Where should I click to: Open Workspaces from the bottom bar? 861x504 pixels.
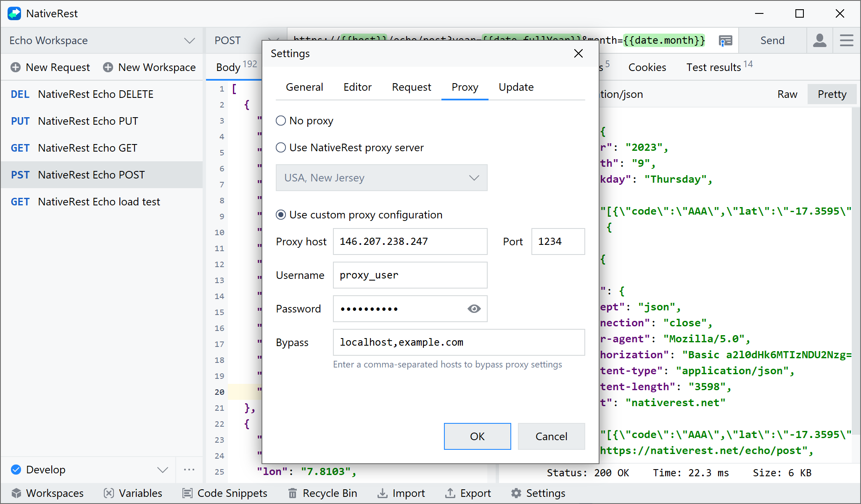pyautogui.click(x=48, y=493)
